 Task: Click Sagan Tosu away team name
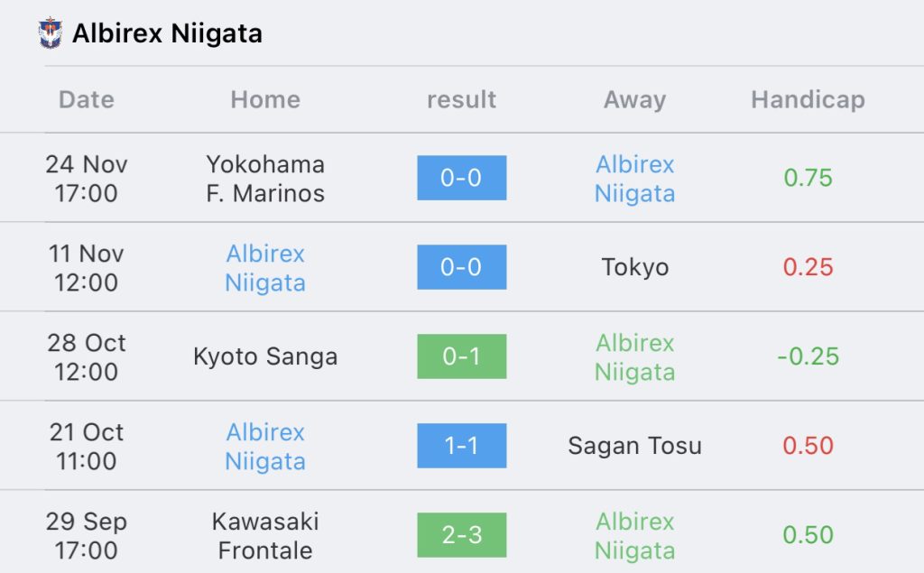634,446
